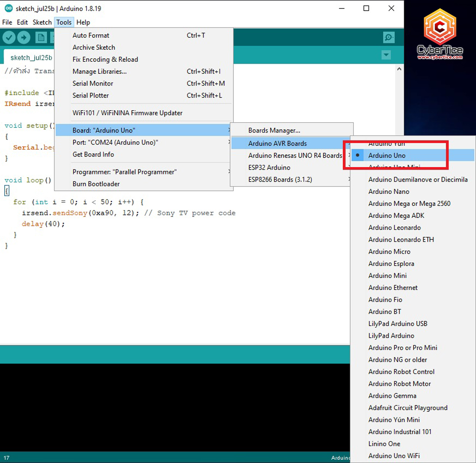Upload the sketch using the arrow icon

[x=24, y=37]
